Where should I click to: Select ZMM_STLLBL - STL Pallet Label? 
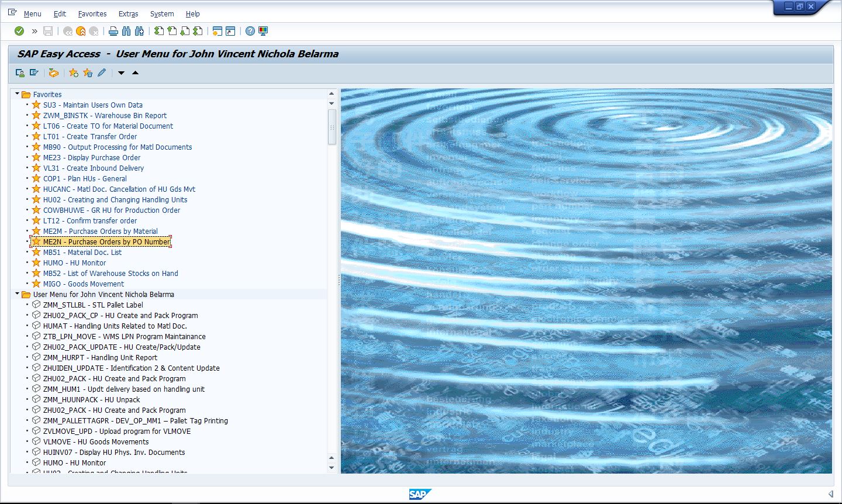[x=93, y=305]
